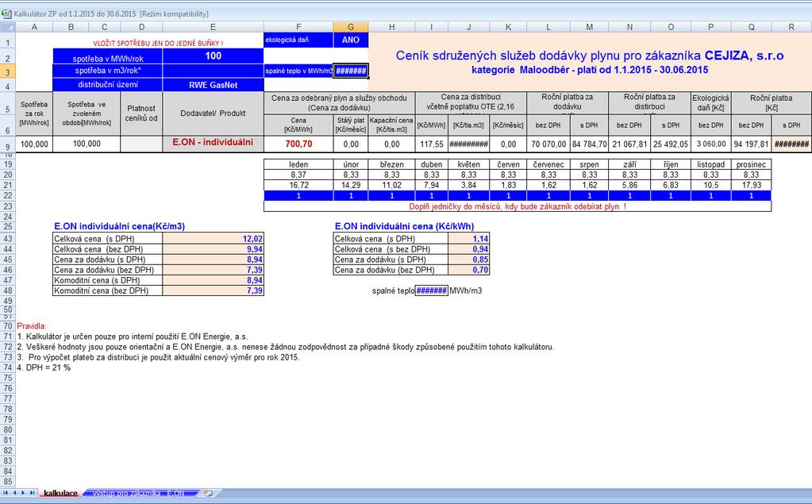Click the 16,72 value under leden
This screenshot has width=812, height=504.
298,186
